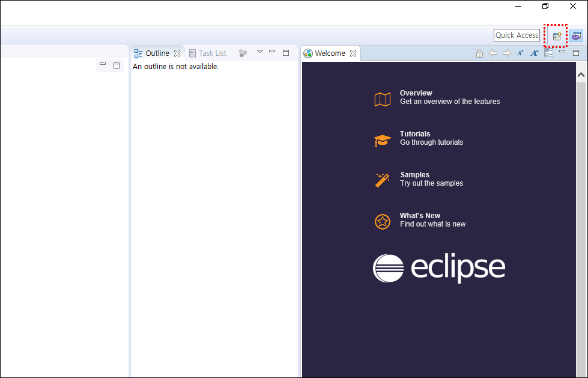Open the Tutorials link

[415, 134]
